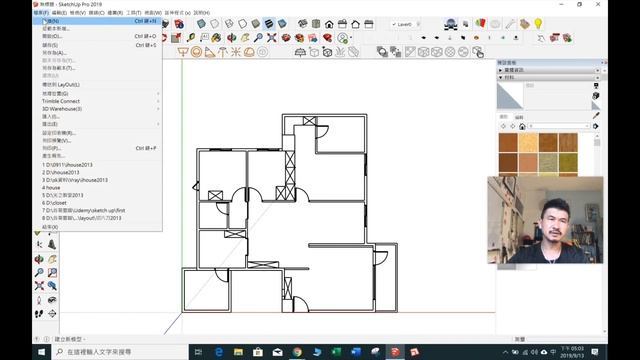Choose Send to LayOut in File menu
The height and width of the screenshot is (360, 640).
(x=98, y=84)
